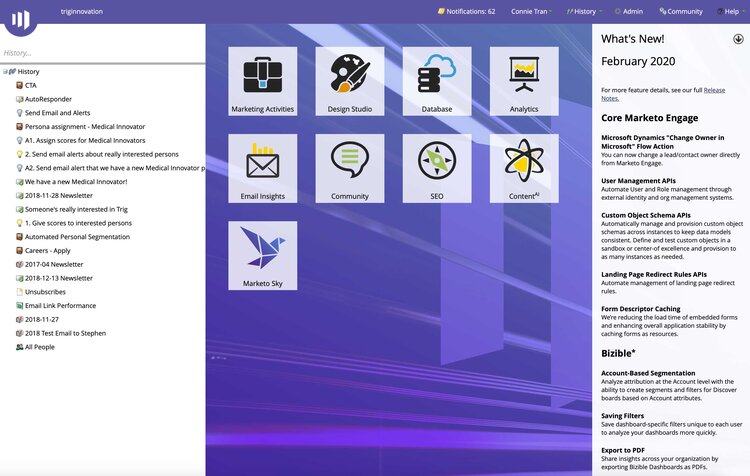Click the people icon beside All People
This screenshot has height=476, width=750.
[x=20, y=347]
